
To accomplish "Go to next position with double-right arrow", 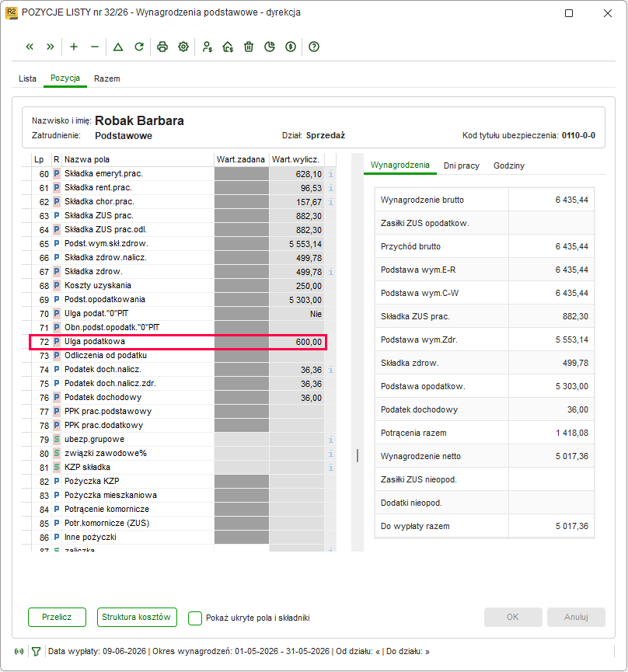I will 51,47.
